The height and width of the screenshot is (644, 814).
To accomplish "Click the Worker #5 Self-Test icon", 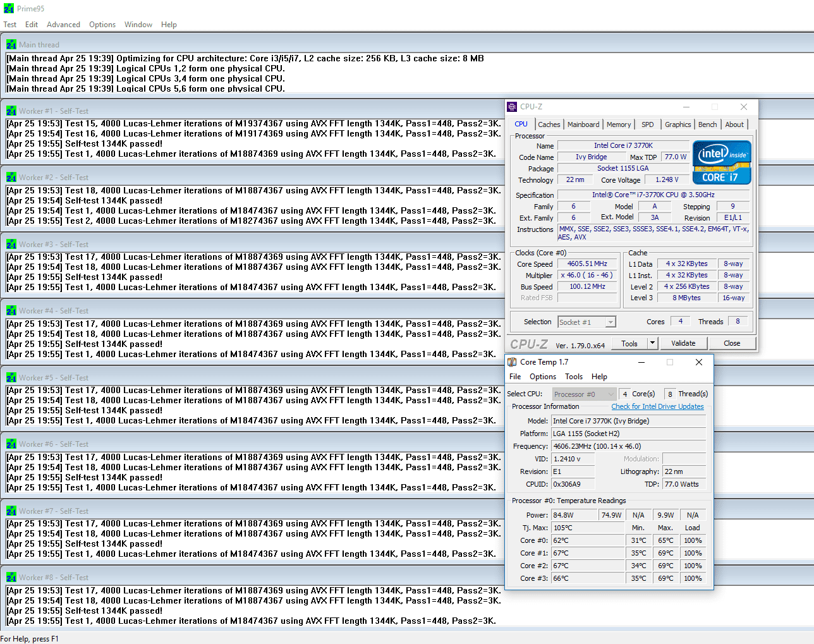I will [11, 377].
